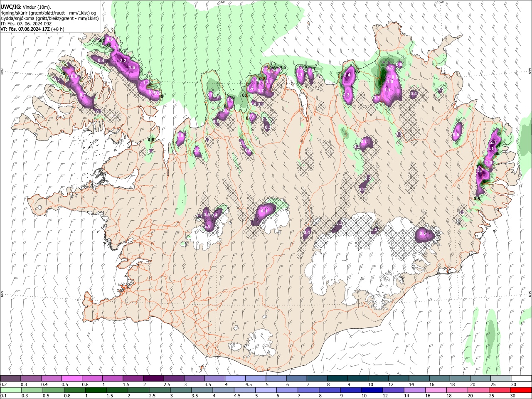The height and width of the screenshot is (399, 532).
Task: Select lower legend swatch between 16 and 18
Action: coord(436,390)
